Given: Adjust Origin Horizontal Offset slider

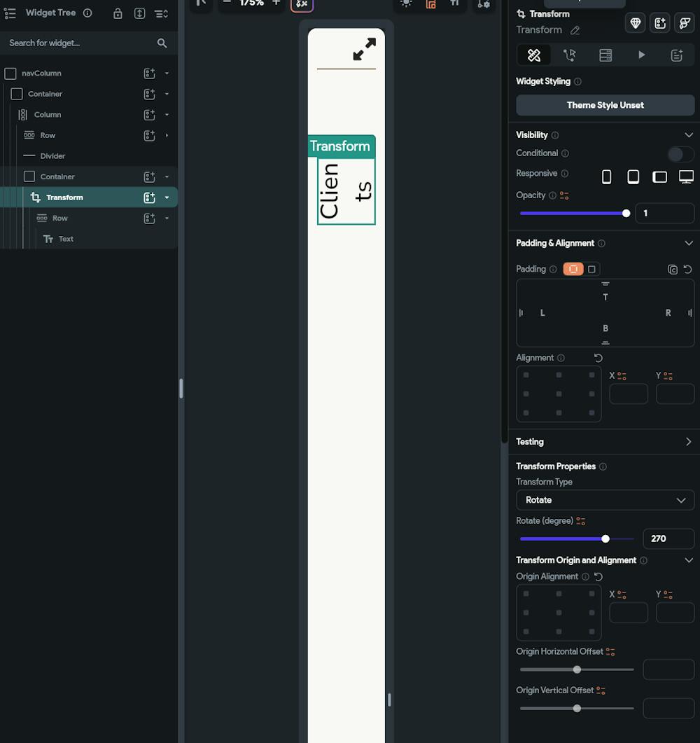Looking at the screenshot, I should pos(576,670).
